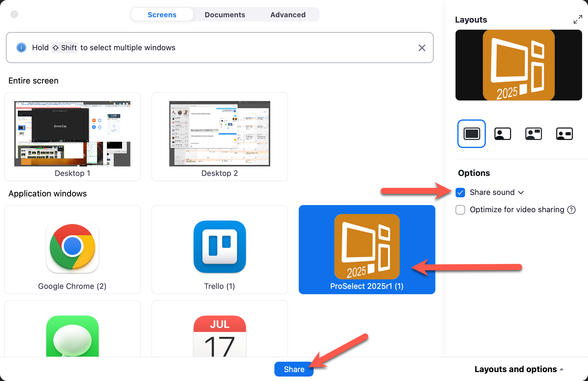588x381 pixels.
Task: Collapse the Layouts and options panel
Action: click(x=519, y=369)
